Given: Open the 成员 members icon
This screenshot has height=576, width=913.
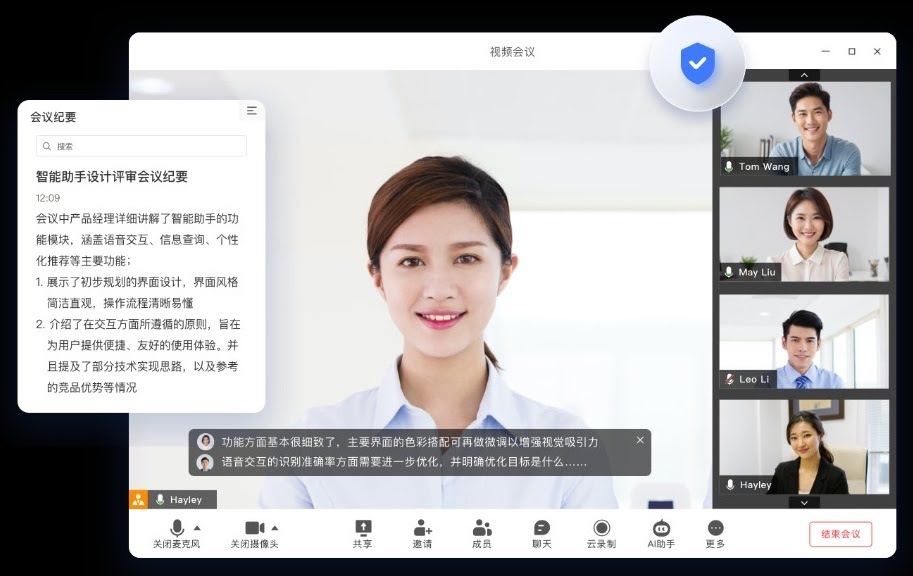Looking at the screenshot, I should [482, 528].
